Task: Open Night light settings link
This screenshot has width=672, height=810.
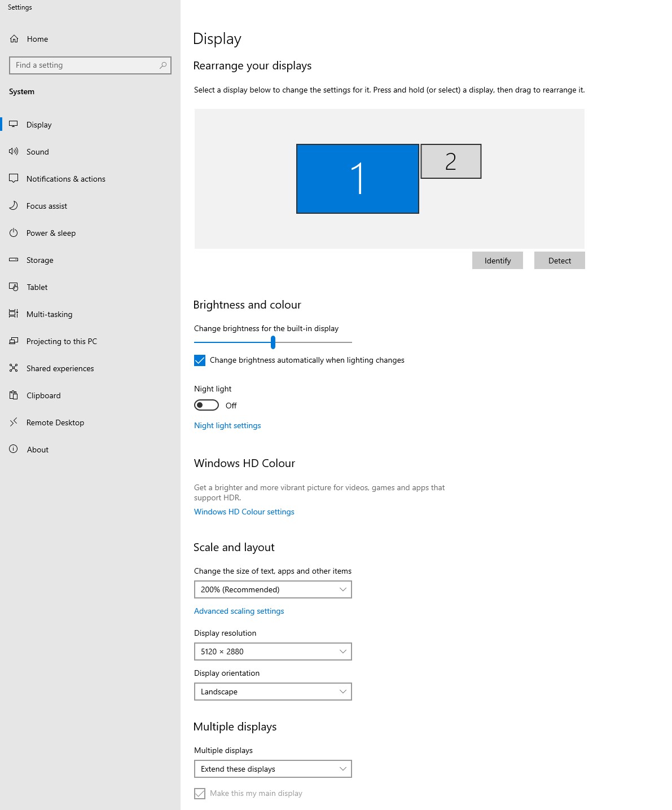Action: coord(227,426)
